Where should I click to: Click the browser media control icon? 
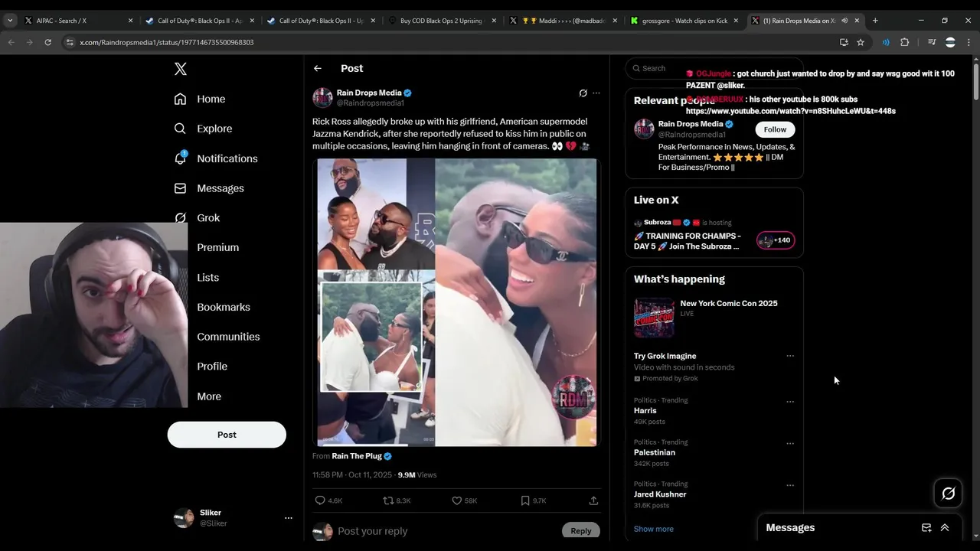pyautogui.click(x=932, y=42)
